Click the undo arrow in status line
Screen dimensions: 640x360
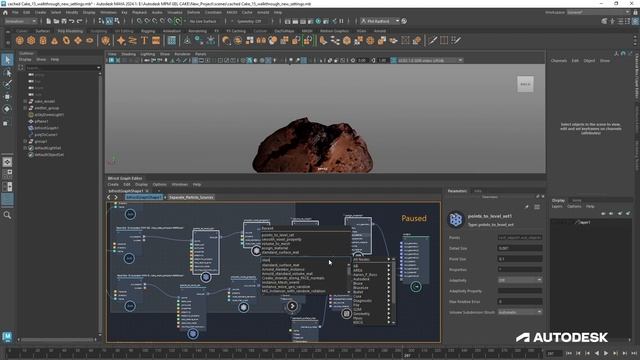72,21
